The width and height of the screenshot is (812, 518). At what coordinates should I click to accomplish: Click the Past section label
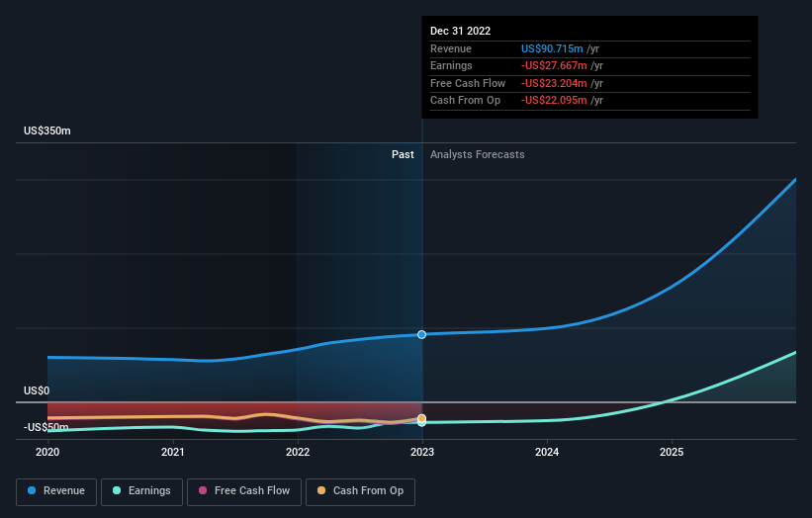tap(403, 155)
